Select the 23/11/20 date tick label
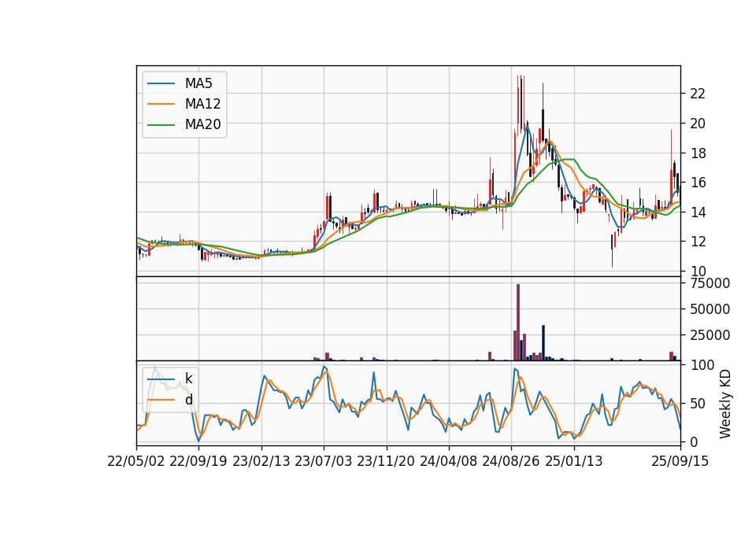This screenshot has width=756, height=543. (x=386, y=461)
